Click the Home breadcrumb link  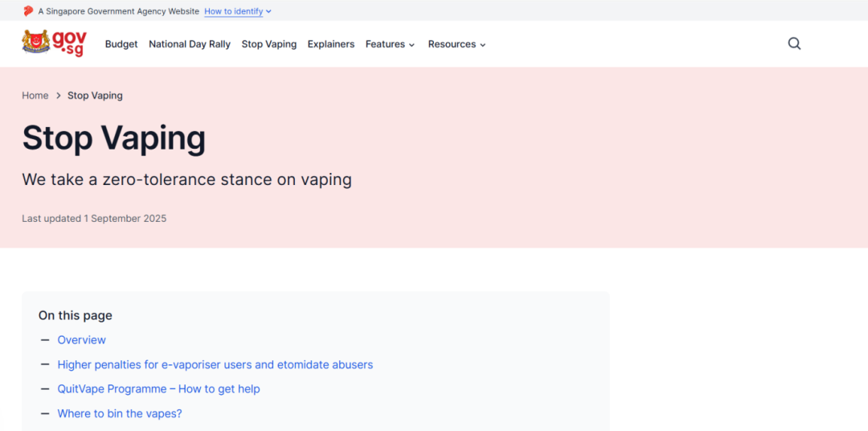[x=35, y=96]
